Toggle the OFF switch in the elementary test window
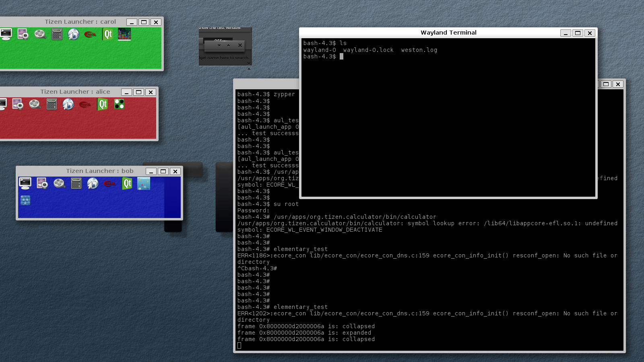 [218, 40]
